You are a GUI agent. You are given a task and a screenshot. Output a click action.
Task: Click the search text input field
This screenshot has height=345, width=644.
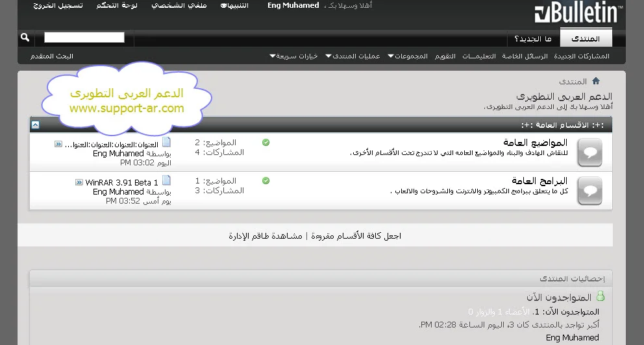point(84,38)
